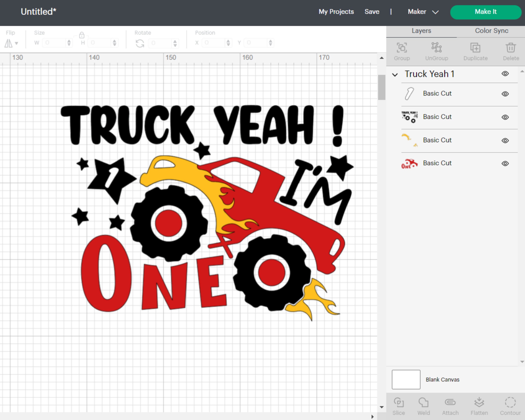The height and width of the screenshot is (420, 525).
Task: Toggle visibility of the Truck Yeah 1 group
Action: tap(505, 74)
